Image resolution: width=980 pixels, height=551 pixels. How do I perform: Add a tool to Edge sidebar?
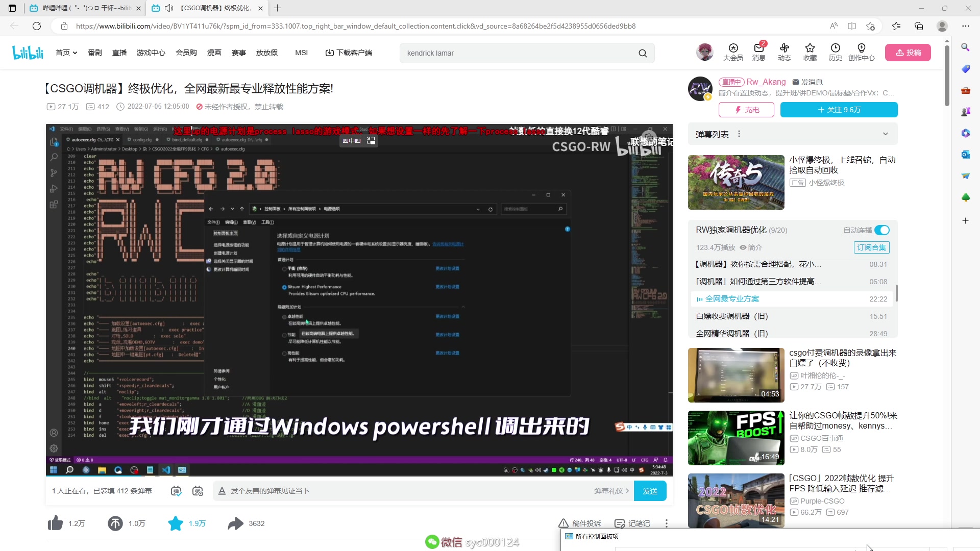[x=965, y=221]
